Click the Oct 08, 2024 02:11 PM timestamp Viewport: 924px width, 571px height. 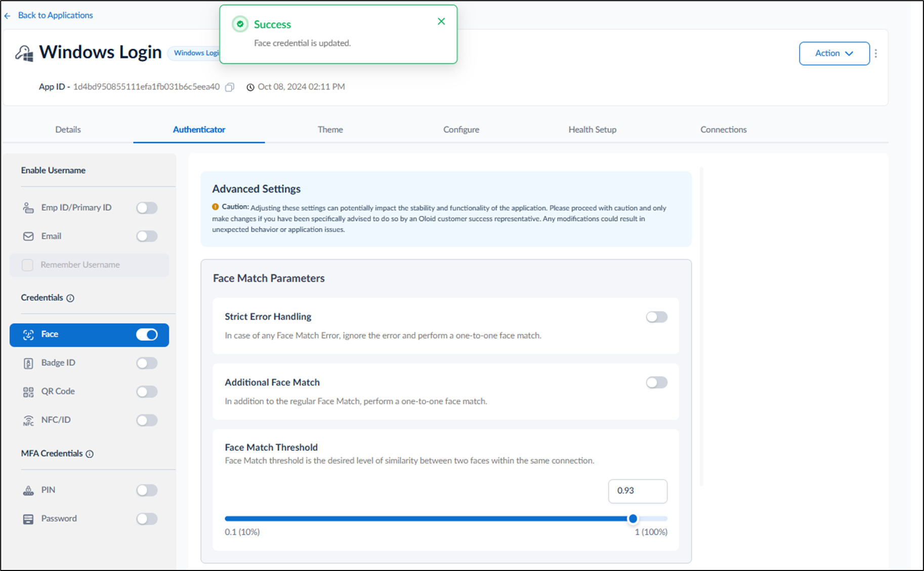(x=301, y=87)
